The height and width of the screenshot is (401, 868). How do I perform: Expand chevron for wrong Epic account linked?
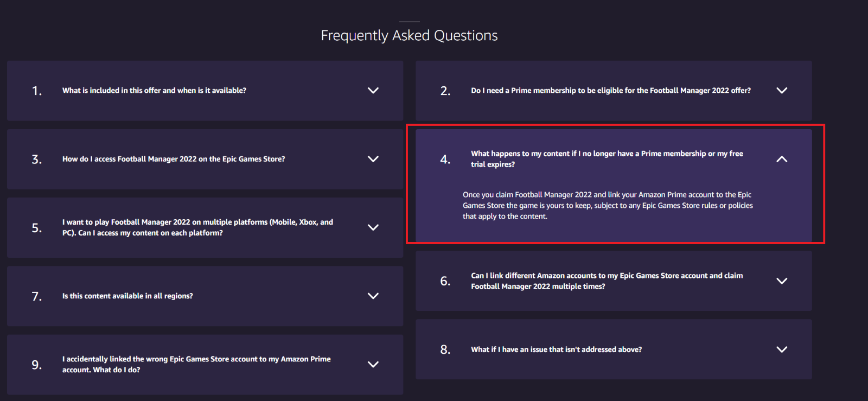(373, 365)
